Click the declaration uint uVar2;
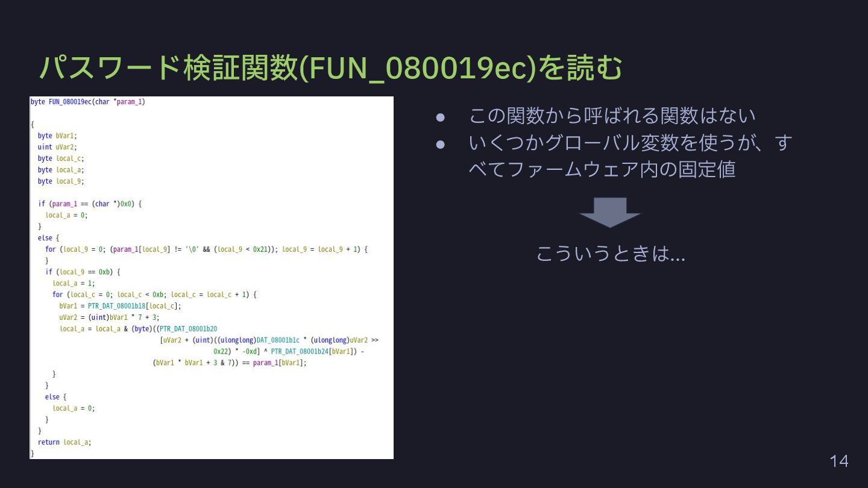Image resolution: width=868 pixels, height=488 pixels. 57,147
